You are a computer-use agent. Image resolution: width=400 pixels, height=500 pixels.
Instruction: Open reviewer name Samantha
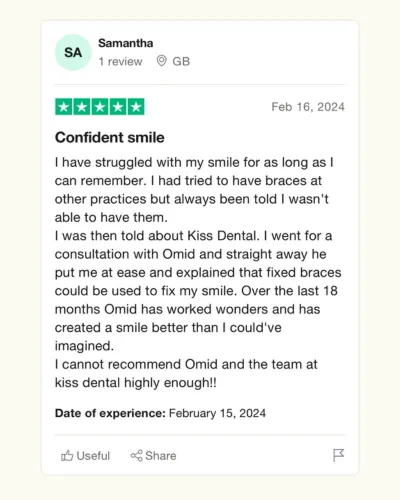pos(126,43)
